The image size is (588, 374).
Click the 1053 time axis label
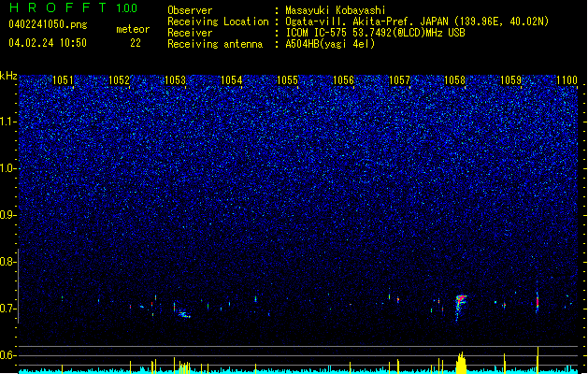tap(175, 80)
